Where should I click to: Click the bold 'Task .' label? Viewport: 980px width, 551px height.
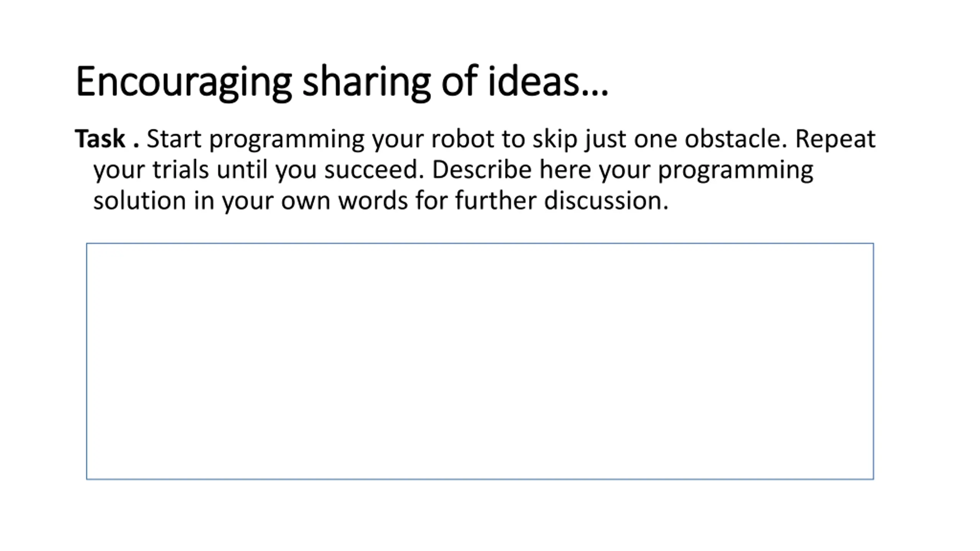tap(107, 138)
